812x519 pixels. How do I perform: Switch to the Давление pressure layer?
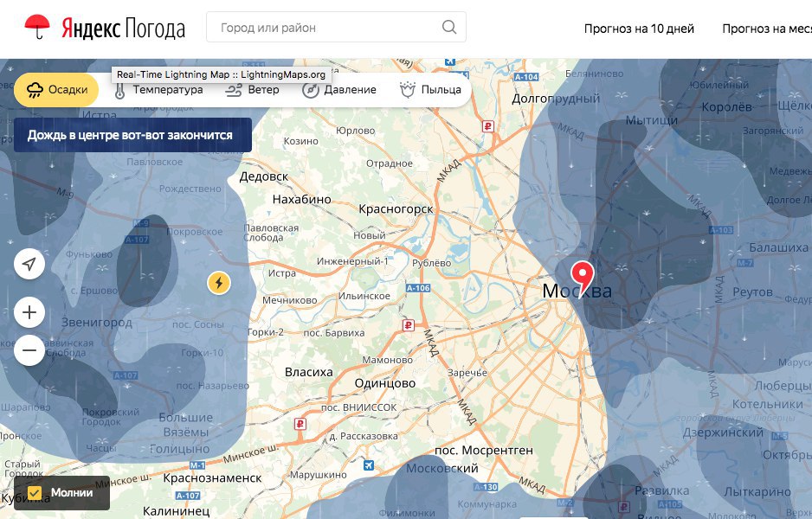point(339,90)
